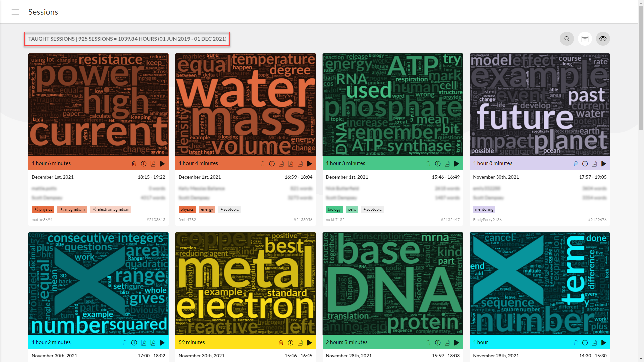Click the play button on future planet session
The image size is (644, 362).
pyautogui.click(x=603, y=164)
